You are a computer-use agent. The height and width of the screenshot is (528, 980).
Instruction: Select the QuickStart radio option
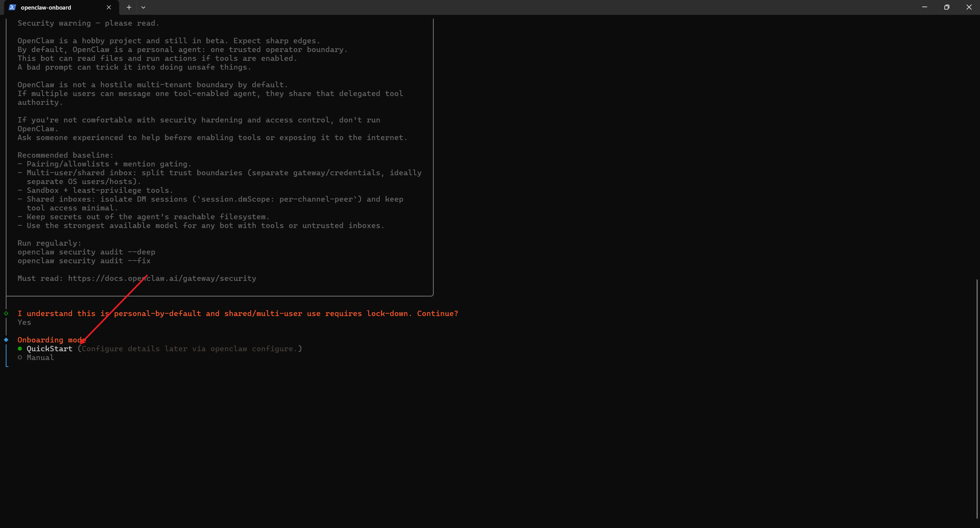click(x=20, y=349)
